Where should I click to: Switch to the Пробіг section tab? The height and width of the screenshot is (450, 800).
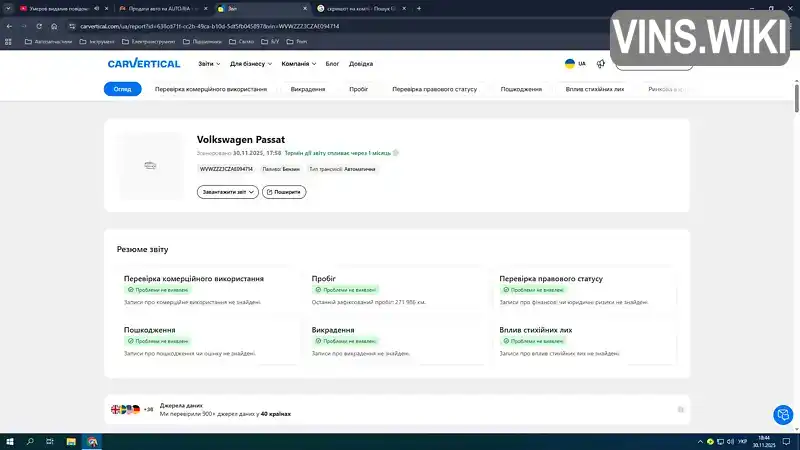[x=359, y=89]
